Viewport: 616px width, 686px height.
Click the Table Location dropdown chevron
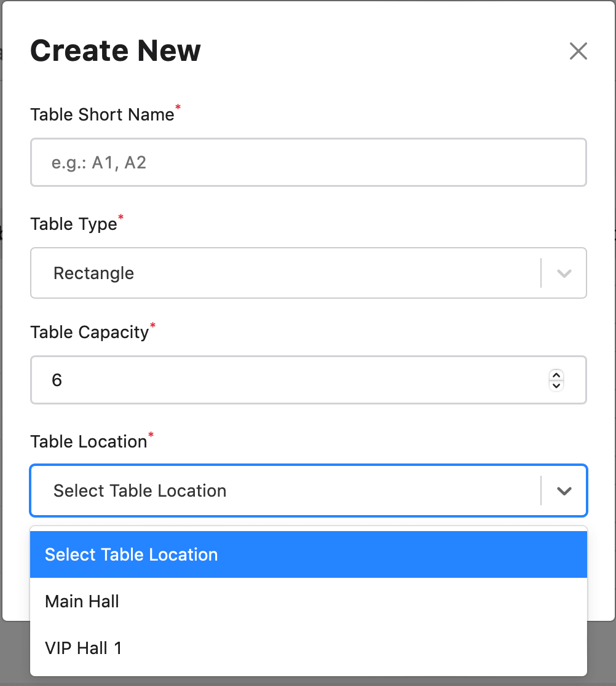pos(563,491)
